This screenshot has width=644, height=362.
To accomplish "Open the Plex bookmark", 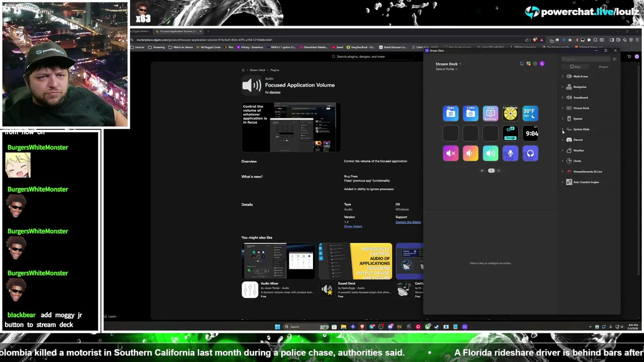I will pos(229,47).
